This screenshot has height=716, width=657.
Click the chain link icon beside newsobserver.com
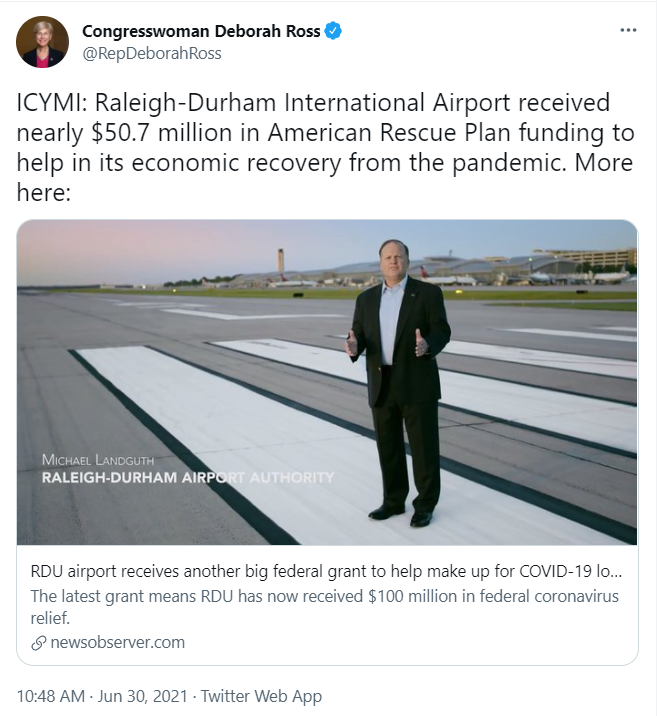tap(39, 643)
